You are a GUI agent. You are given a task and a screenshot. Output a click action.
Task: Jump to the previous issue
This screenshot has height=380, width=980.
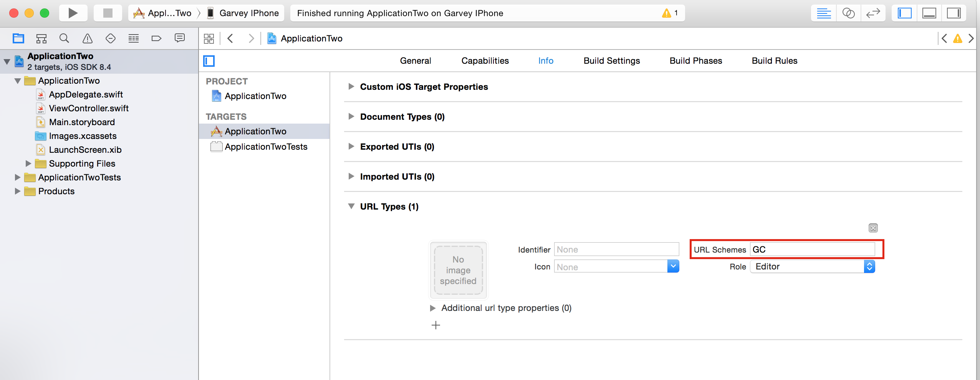click(944, 38)
